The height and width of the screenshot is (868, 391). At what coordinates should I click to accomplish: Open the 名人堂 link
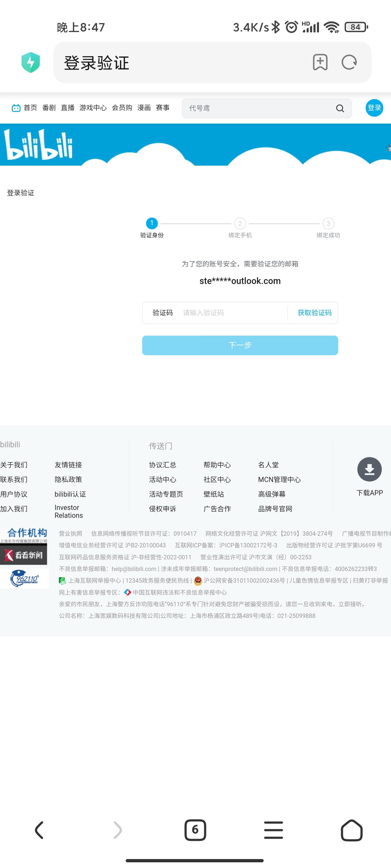pyautogui.click(x=268, y=465)
